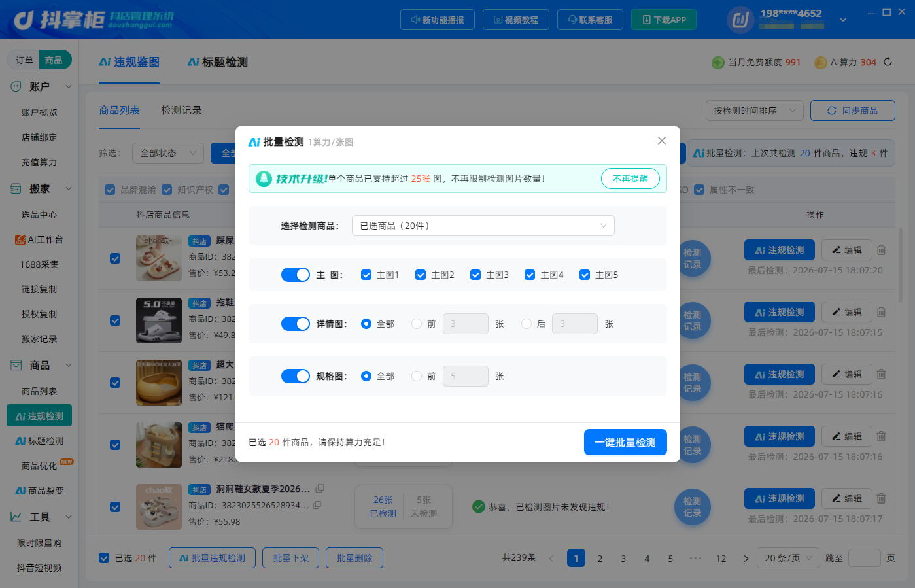Select 规格图 前 radio option
This screenshot has width=915, height=588.
coord(417,376)
